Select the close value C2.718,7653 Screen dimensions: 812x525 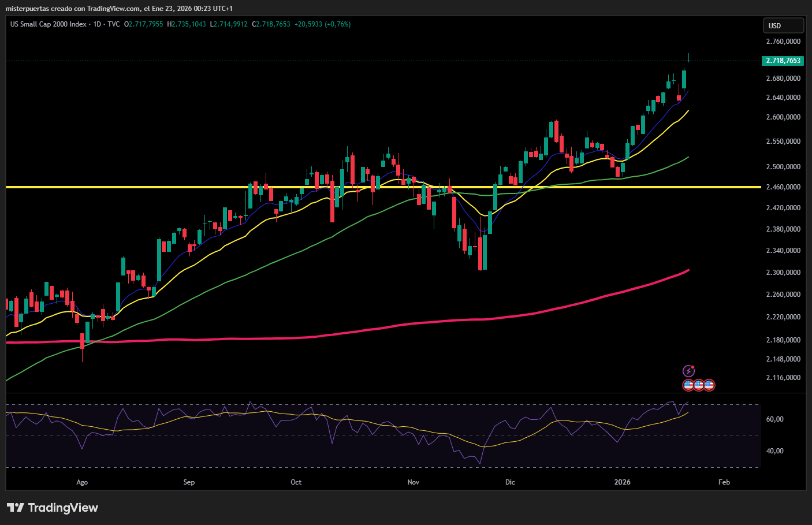pyautogui.click(x=271, y=24)
